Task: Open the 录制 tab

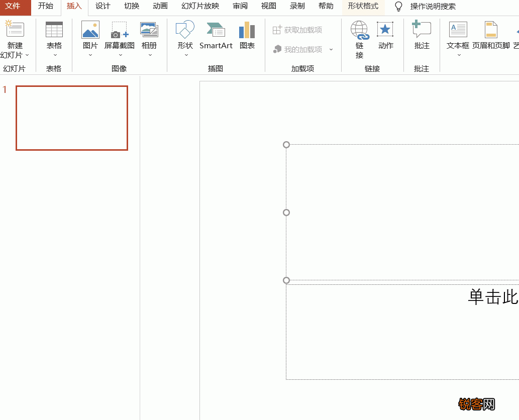Action: coord(297,6)
